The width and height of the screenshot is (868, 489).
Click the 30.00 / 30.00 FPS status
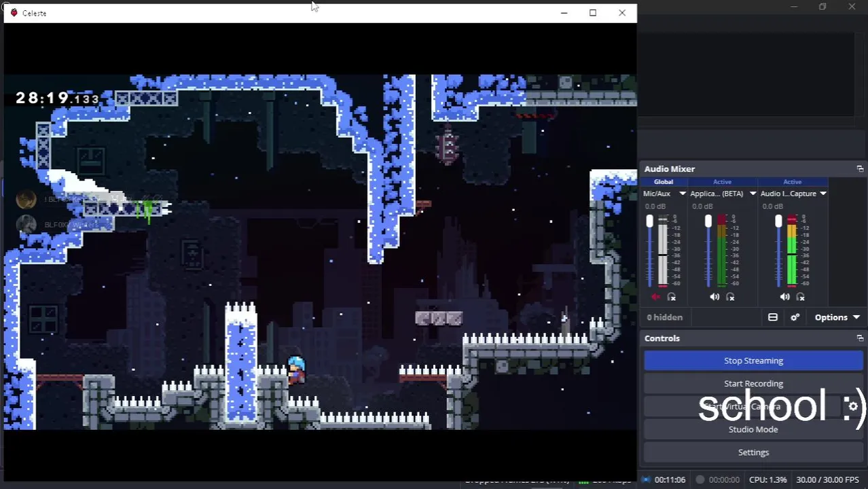827,479
